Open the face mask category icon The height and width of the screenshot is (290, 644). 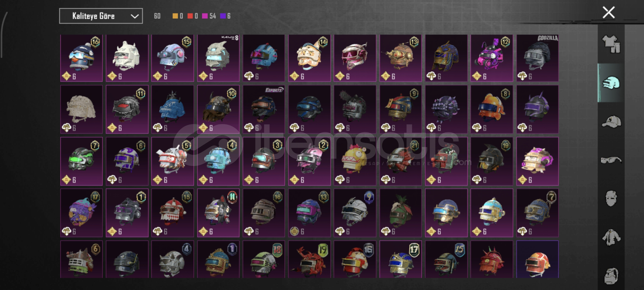[611, 199]
